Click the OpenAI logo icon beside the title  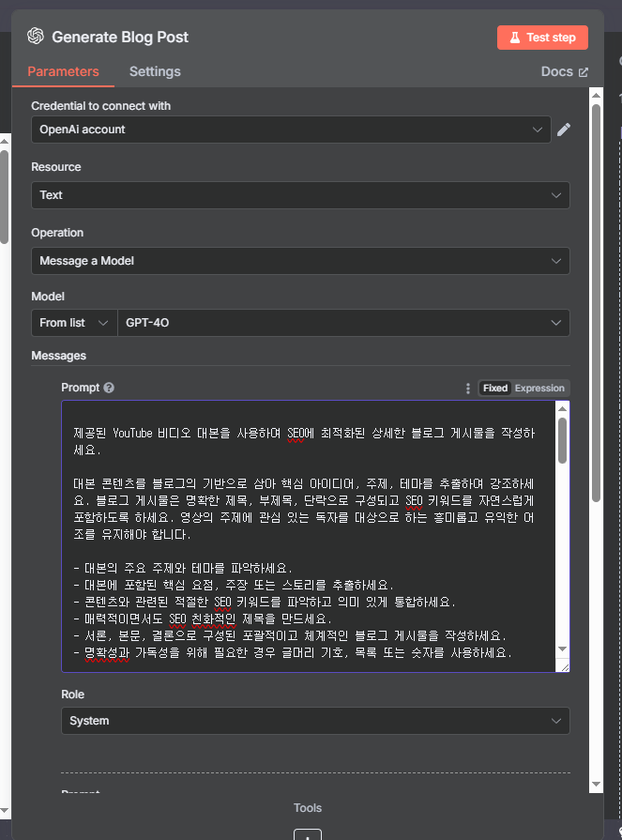[x=36, y=37]
